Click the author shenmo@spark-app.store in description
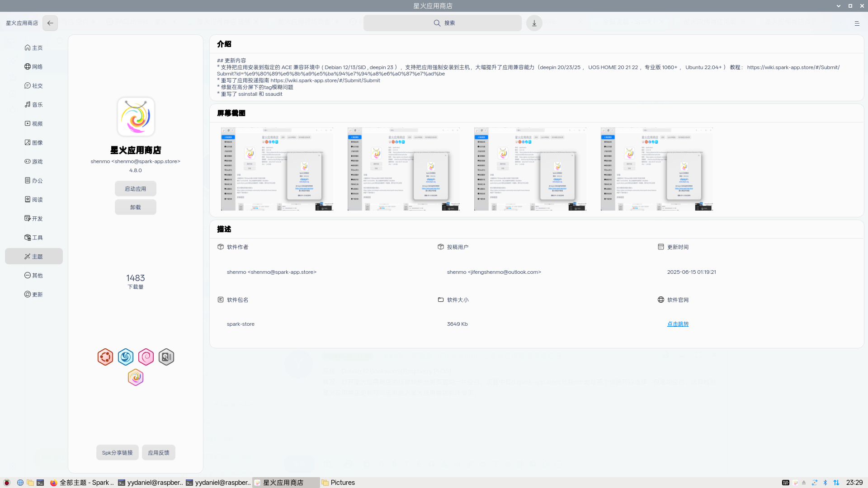Image resolution: width=868 pixels, height=488 pixels. pos(272,272)
